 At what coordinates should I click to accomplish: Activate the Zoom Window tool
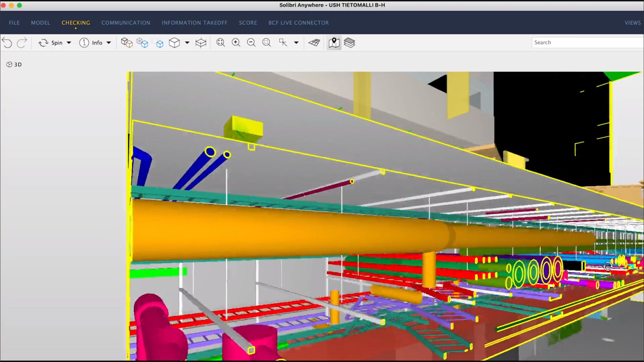click(266, 42)
